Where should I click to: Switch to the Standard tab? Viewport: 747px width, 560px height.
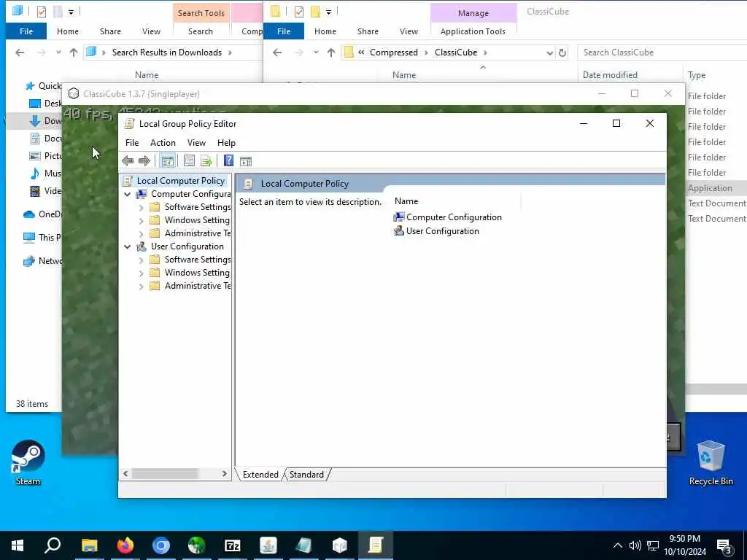pos(306,474)
